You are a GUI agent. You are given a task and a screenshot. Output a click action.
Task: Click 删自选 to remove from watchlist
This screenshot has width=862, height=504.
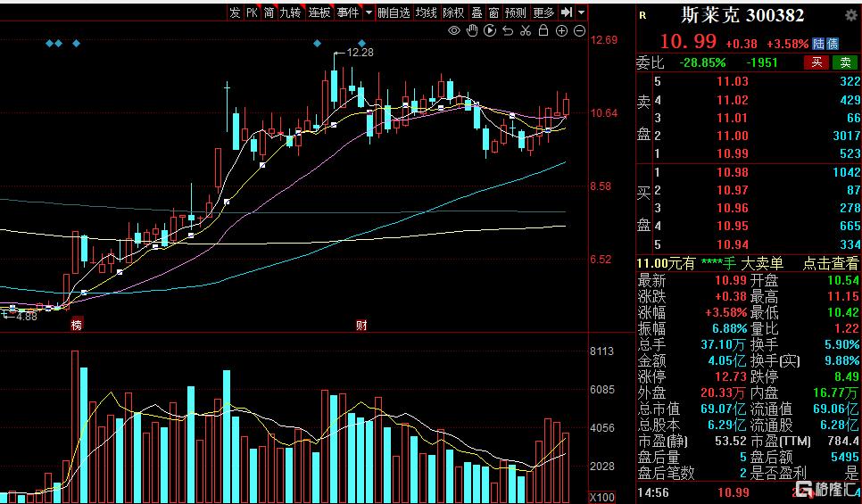coord(394,12)
